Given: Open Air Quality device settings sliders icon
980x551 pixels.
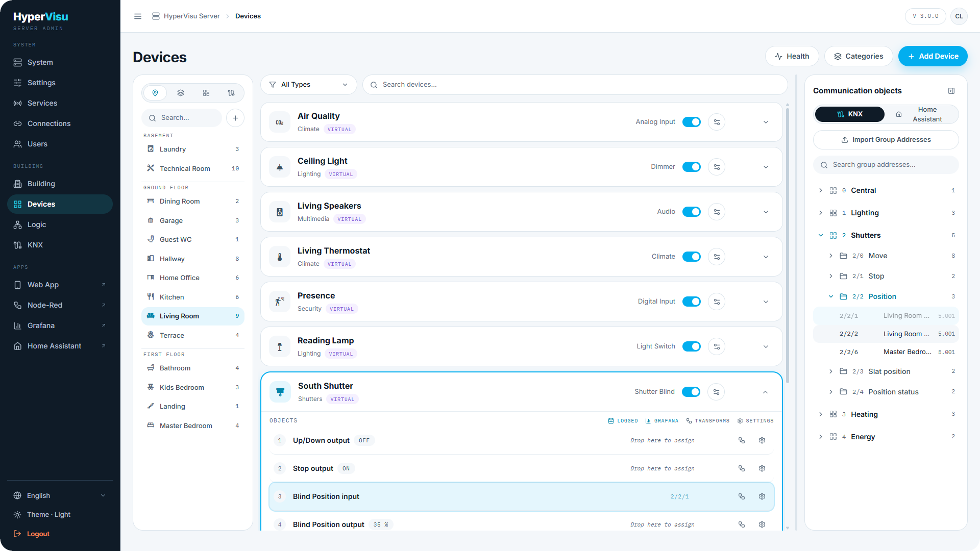Looking at the screenshot, I should point(717,122).
